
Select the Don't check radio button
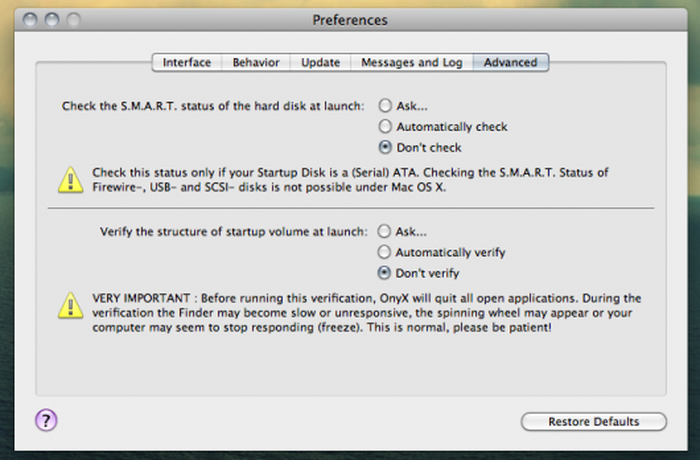tap(385, 147)
